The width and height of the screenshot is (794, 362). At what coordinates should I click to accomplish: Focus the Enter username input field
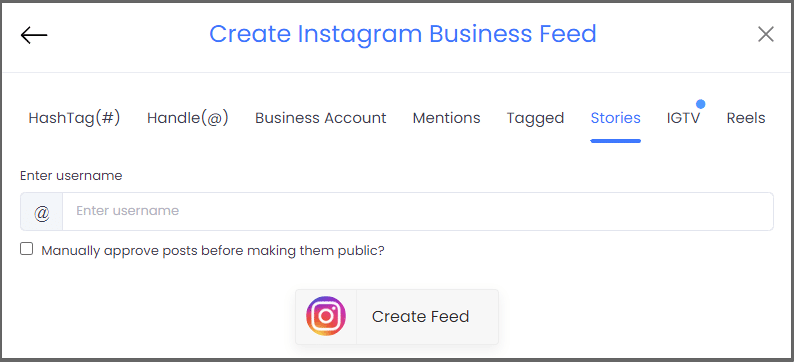pos(418,212)
